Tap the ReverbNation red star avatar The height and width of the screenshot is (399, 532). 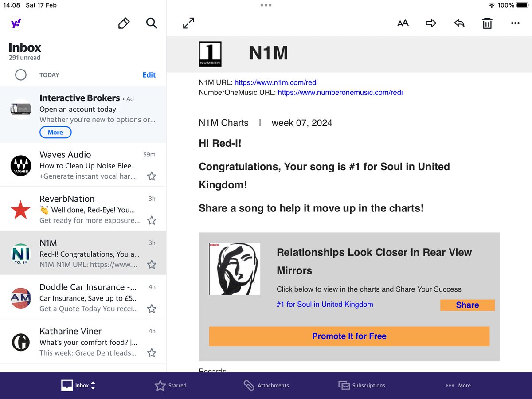tap(21, 210)
